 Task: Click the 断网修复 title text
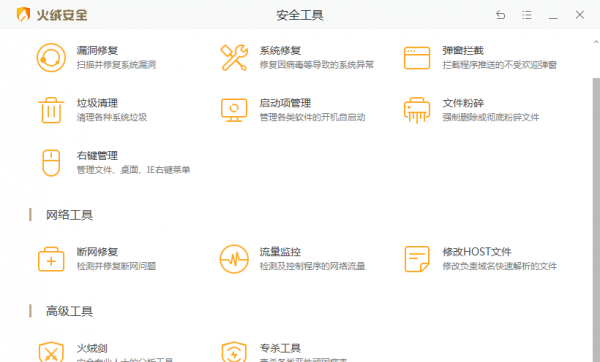click(97, 252)
